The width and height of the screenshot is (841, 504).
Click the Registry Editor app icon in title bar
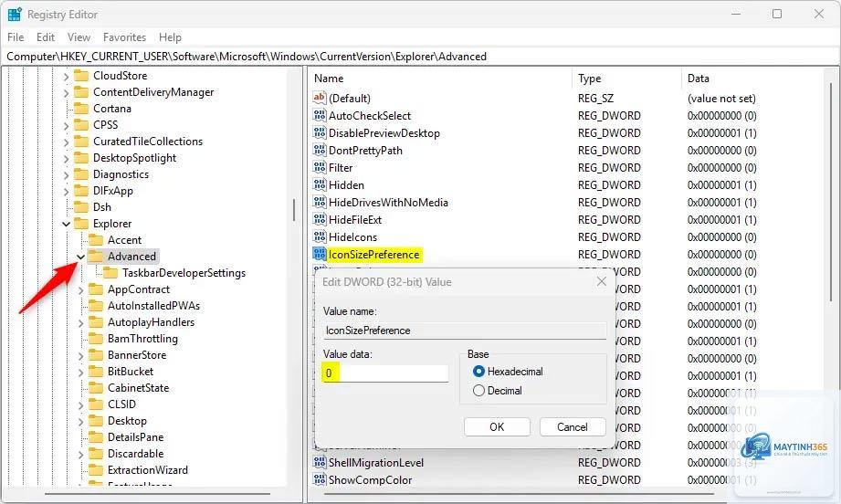15,15
